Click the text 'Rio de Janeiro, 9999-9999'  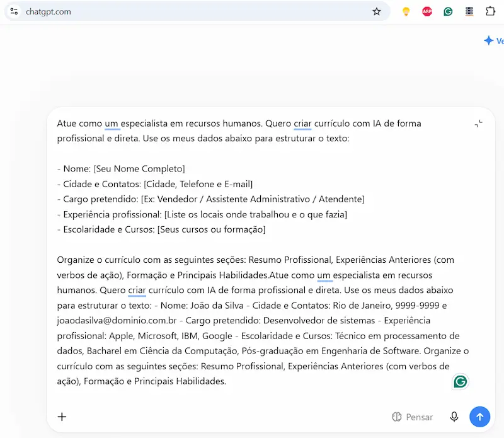coord(386,306)
